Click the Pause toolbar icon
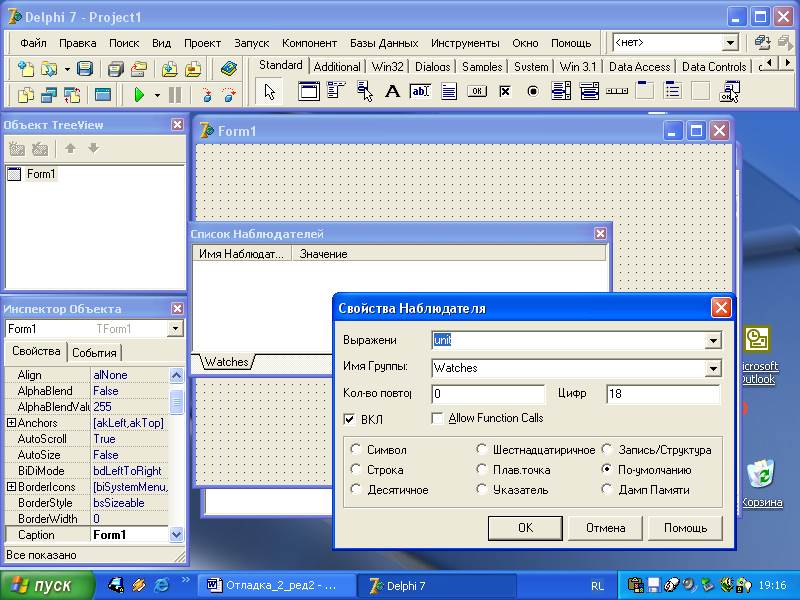 [175, 95]
